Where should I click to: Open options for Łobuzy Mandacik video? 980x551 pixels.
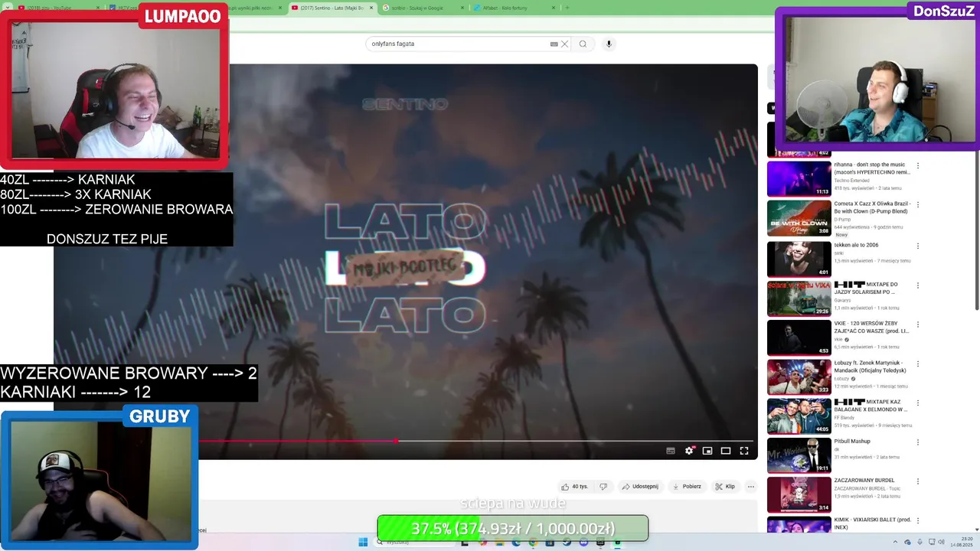[x=918, y=364]
